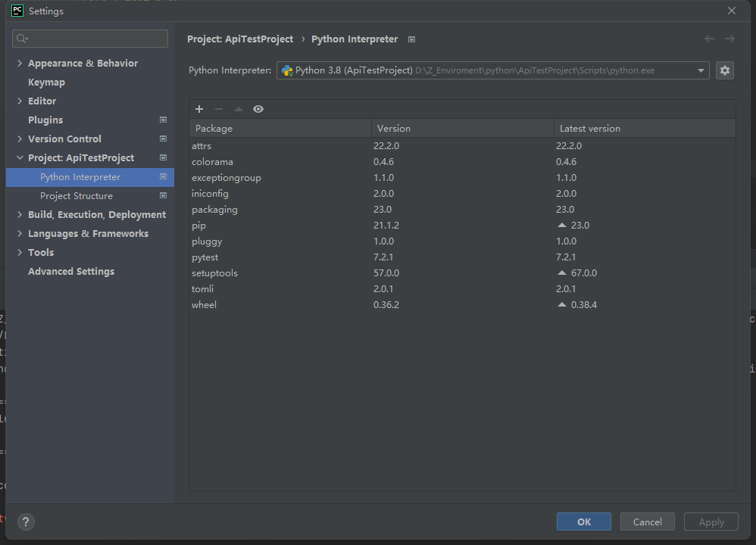The width and height of the screenshot is (756, 545).
Task: Click the upgrade package arrow icon
Action: pos(238,109)
